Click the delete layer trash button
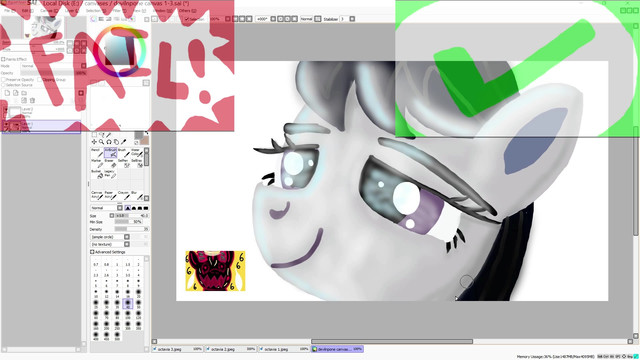 pos(32,100)
